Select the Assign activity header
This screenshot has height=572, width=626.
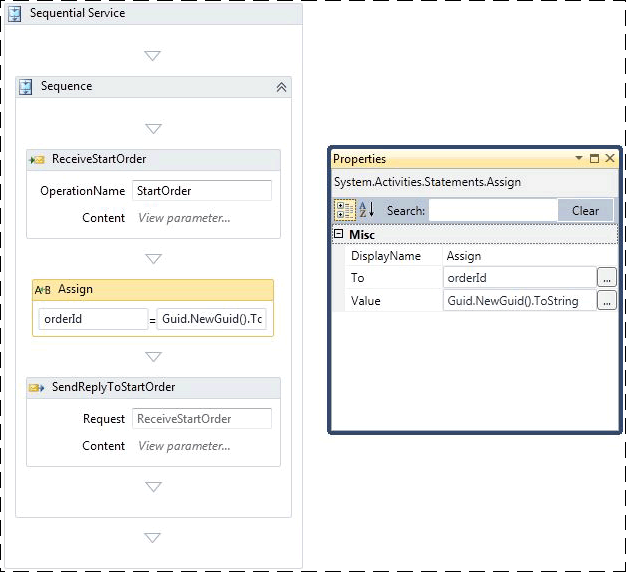[x=153, y=290]
